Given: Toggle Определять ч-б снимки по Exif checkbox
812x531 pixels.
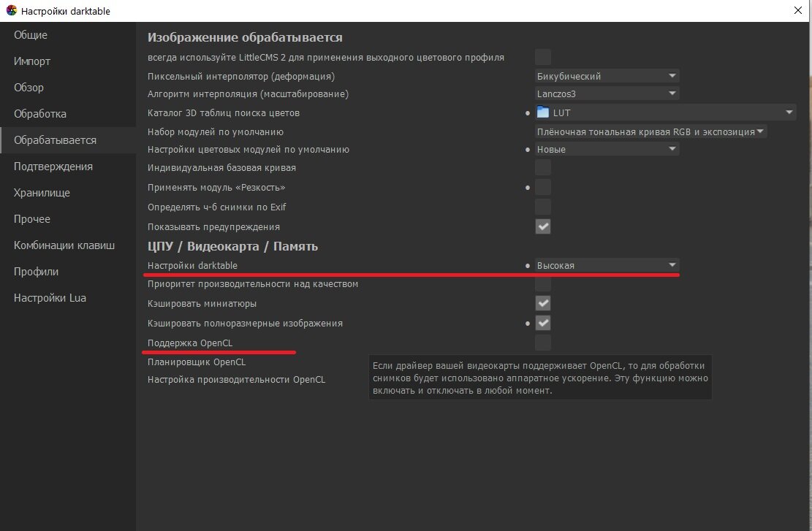Looking at the screenshot, I should [543, 207].
